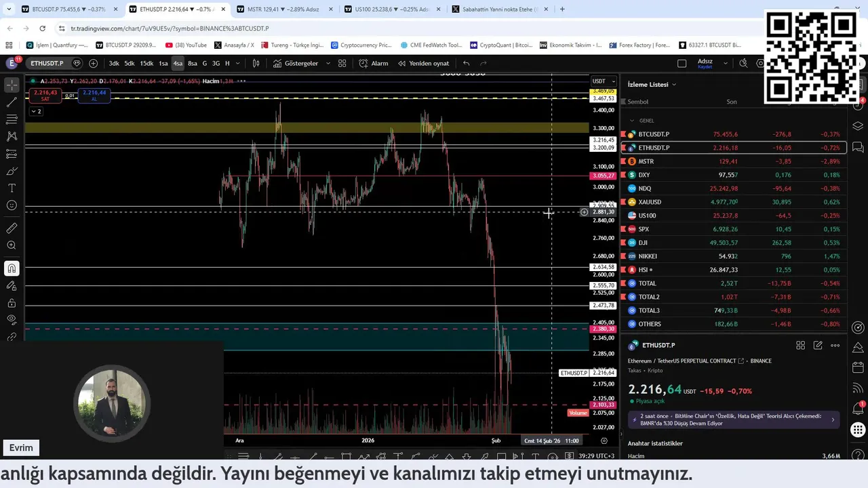This screenshot has width=868, height=488.
Task: Toggle lock all drawings
Action: coord(12,303)
